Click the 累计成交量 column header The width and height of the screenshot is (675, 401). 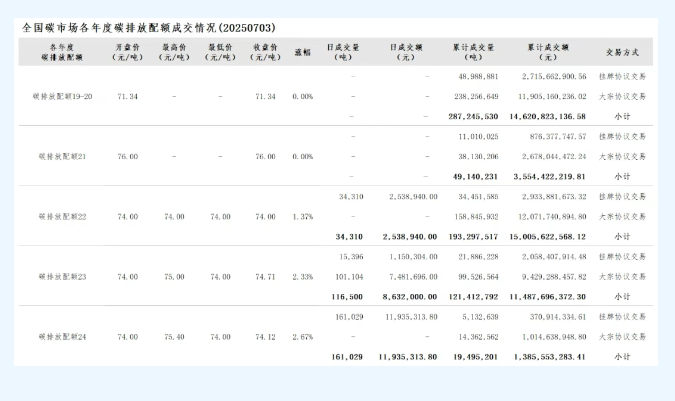point(473,52)
